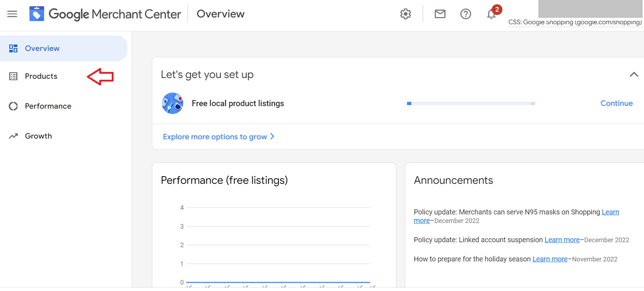Image resolution: width=644 pixels, height=291 pixels.
Task: Click the Google Merchant Center title text
Action: point(115,14)
